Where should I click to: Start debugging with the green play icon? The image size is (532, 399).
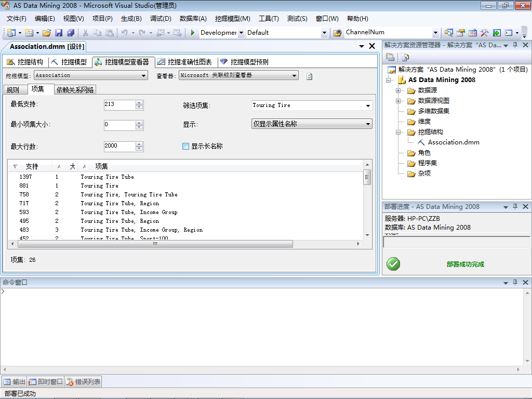192,33
